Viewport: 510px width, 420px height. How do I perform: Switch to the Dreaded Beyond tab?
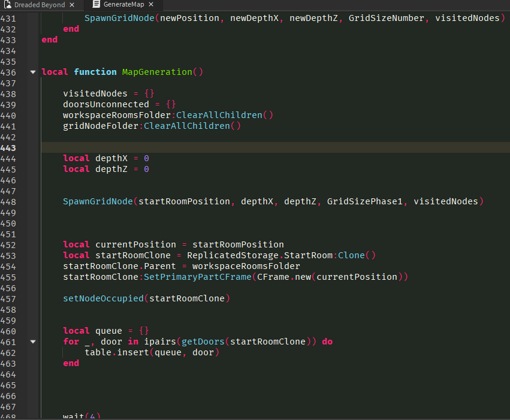[x=40, y=5]
